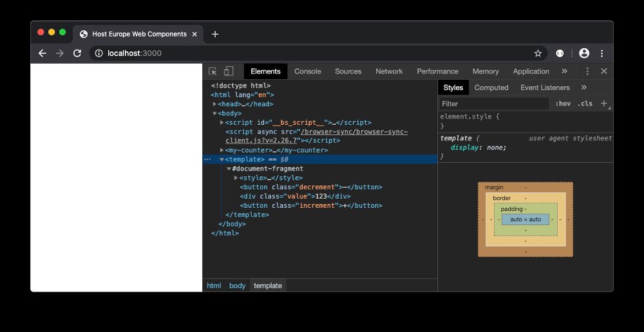This screenshot has width=644, height=332.
Task: Open the Network panel
Action: [x=389, y=71]
